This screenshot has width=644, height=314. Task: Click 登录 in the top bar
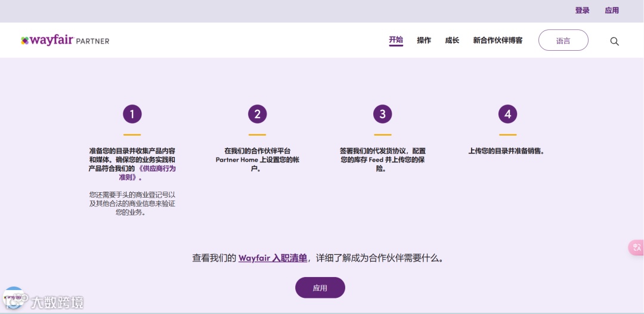coord(582,11)
